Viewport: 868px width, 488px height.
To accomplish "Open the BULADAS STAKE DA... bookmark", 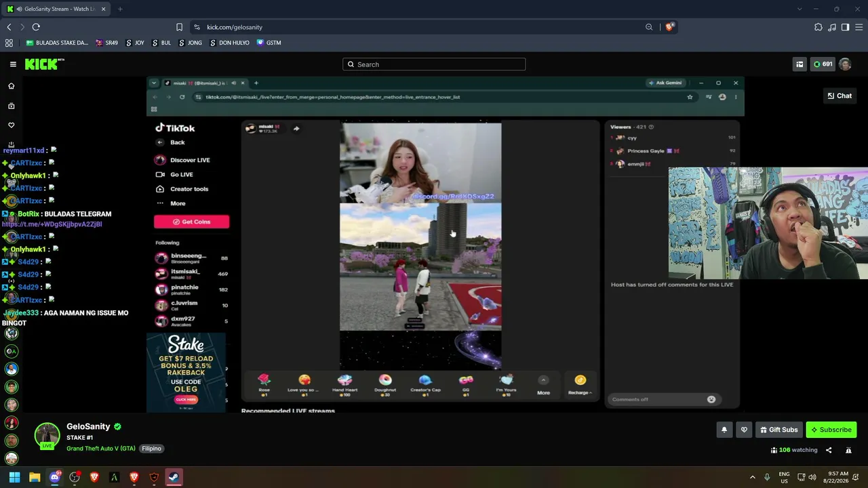I will (57, 43).
